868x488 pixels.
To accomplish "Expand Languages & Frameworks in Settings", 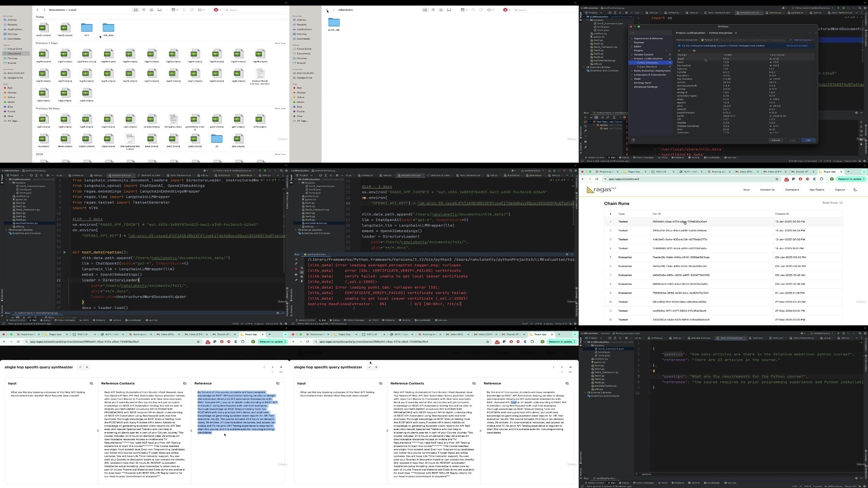I will pyautogui.click(x=632, y=75).
